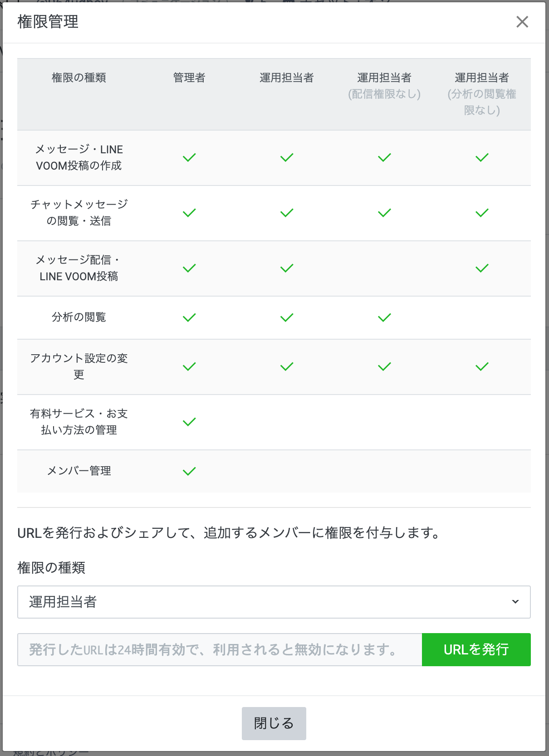Click 管理者 checkmark for メンバー管理 row
549x756 pixels.
189,471
